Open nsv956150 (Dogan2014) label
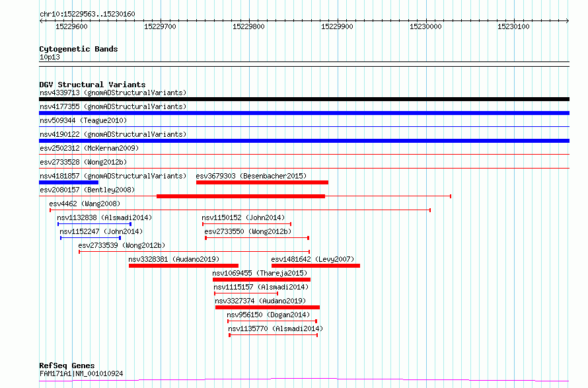 268,315
